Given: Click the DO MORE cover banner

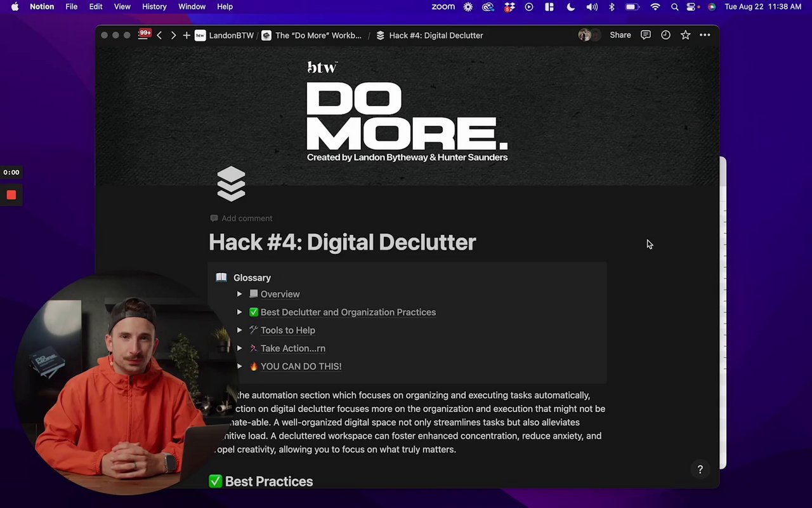Looking at the screenshot, I should (407, 116).
